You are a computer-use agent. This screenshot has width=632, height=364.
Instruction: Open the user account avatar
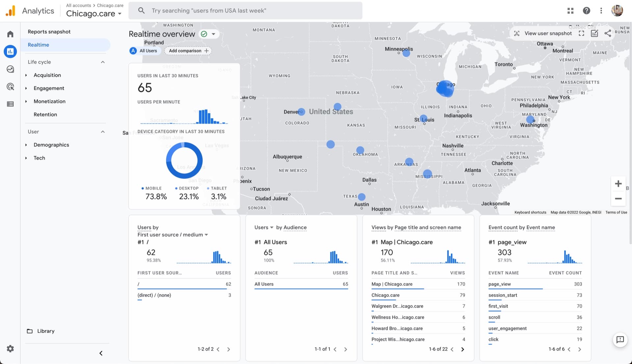click(617, 11)
